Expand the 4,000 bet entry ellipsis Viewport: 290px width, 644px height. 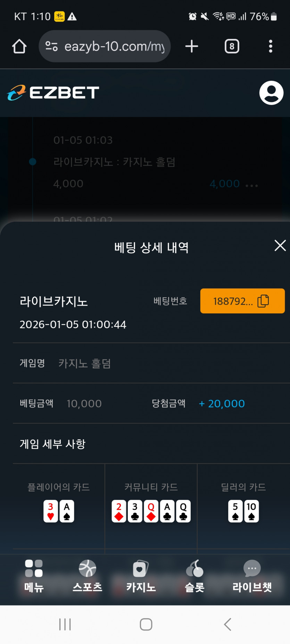click(x=252, y=186)
